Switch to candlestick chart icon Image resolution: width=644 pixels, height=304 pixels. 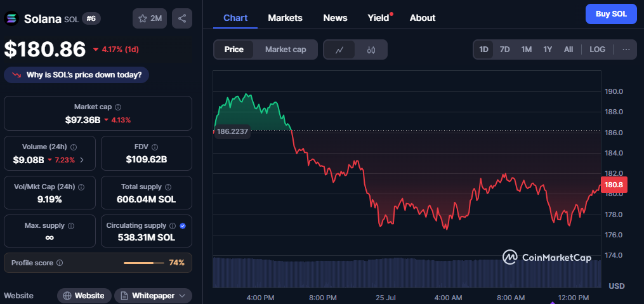(371, 50)
